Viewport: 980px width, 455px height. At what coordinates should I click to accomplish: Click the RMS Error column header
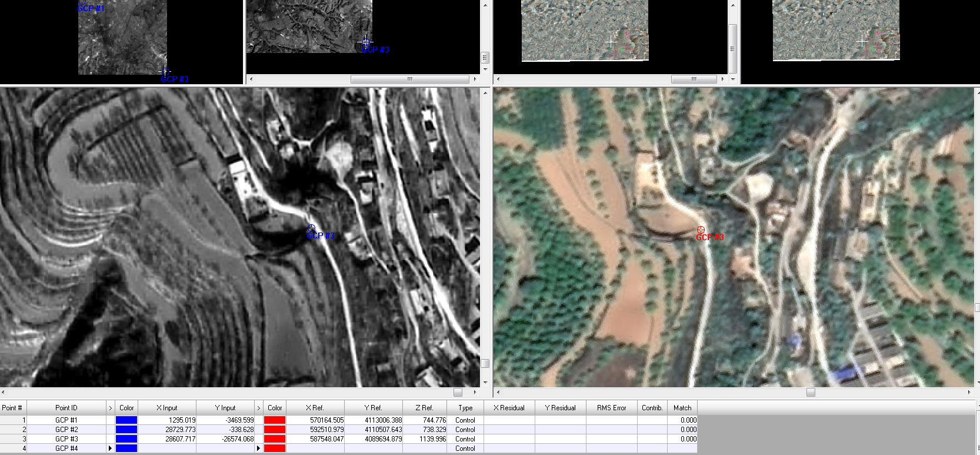coord(612,408)
